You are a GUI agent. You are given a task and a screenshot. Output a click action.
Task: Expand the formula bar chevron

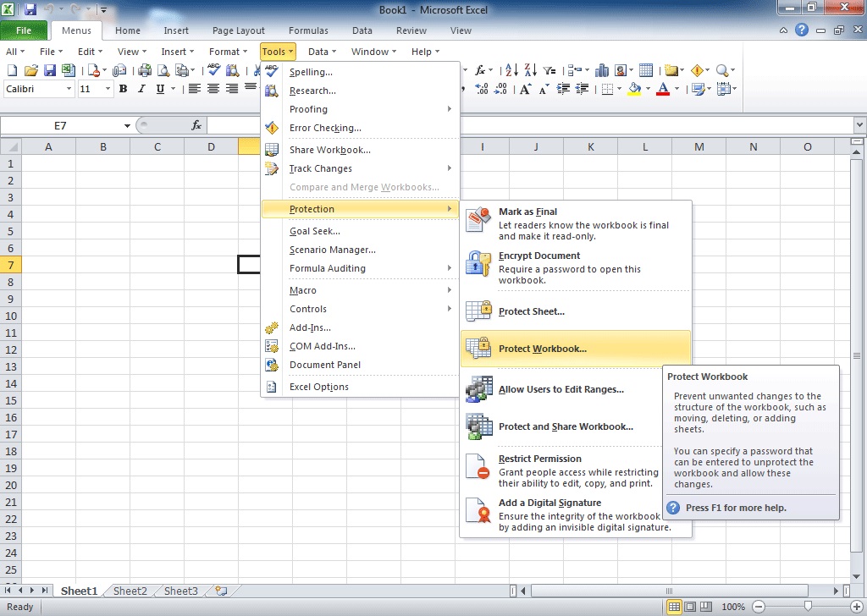[859, 125]
